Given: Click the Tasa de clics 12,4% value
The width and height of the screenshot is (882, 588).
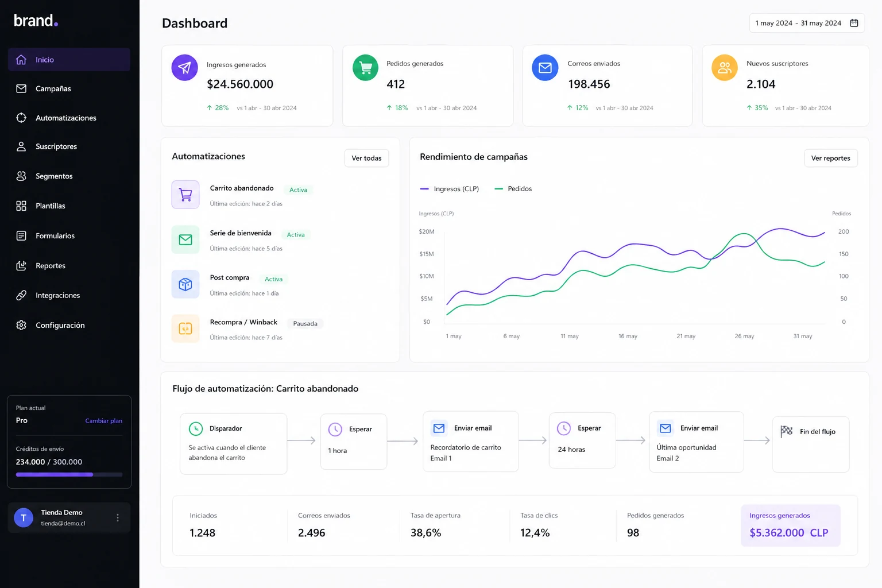Looking at the screenshot, I should tap(535, 533).
